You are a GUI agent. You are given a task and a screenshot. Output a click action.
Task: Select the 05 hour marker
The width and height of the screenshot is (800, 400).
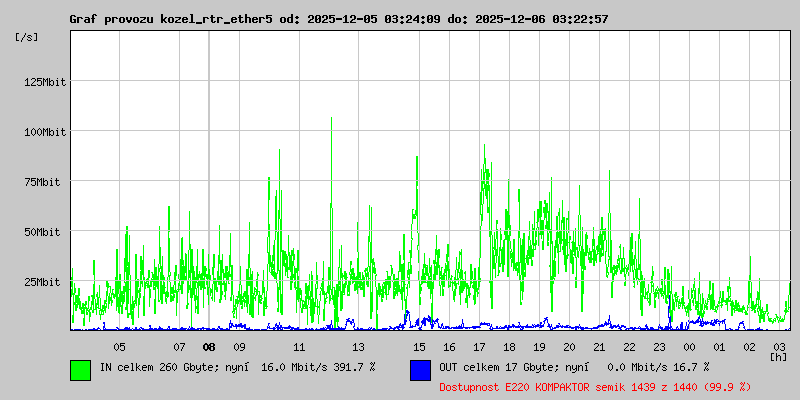point(119,347)
